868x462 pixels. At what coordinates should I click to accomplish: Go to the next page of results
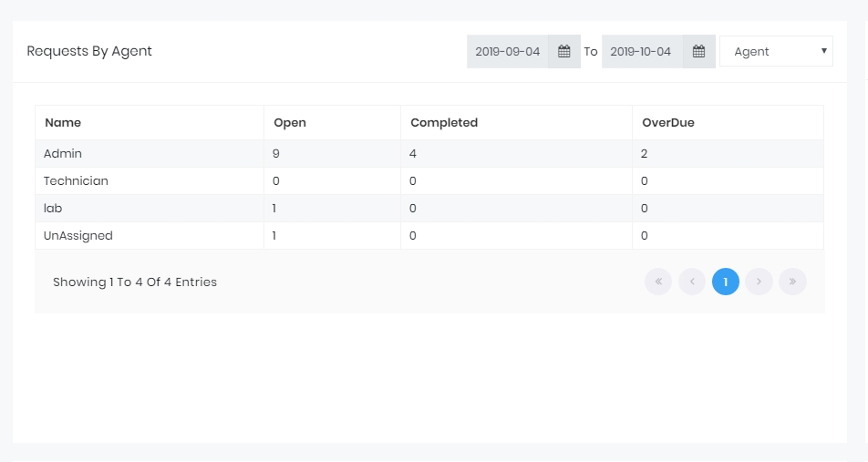(x=759, y=282)
